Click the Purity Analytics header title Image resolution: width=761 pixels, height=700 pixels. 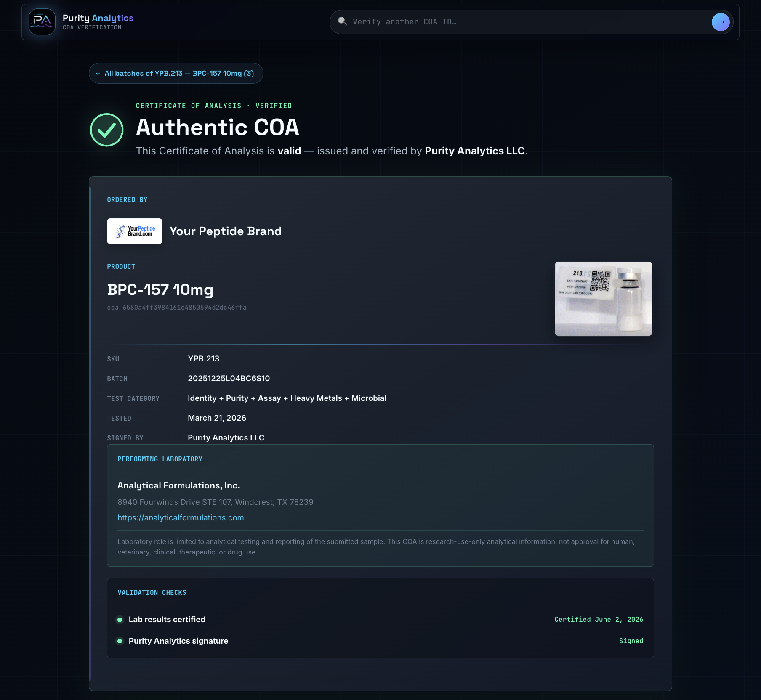[x=98, y=18]
